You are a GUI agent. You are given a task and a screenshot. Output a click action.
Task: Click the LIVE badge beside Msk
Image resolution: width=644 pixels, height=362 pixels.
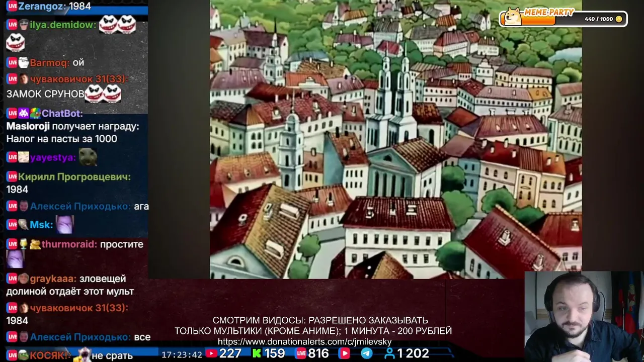click(12, 225)
